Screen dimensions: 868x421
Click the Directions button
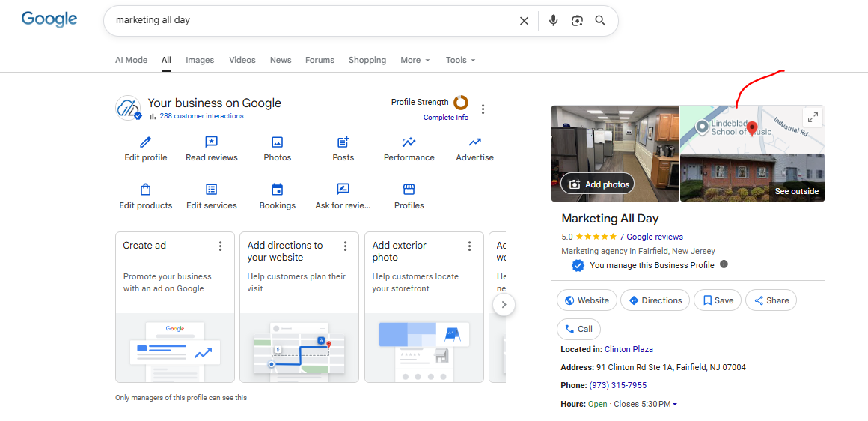655,300
